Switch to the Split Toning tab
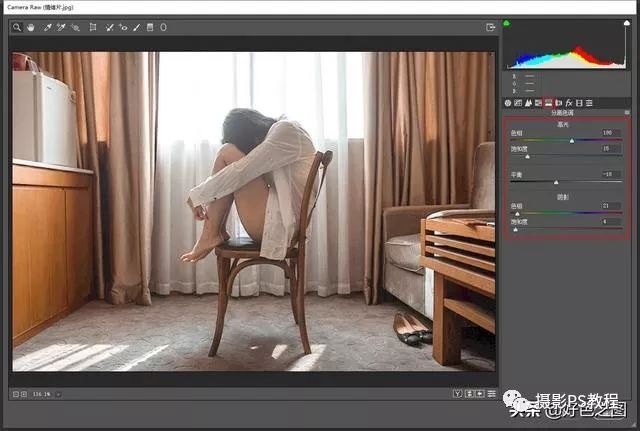The image size is (640, 431). 548,103
